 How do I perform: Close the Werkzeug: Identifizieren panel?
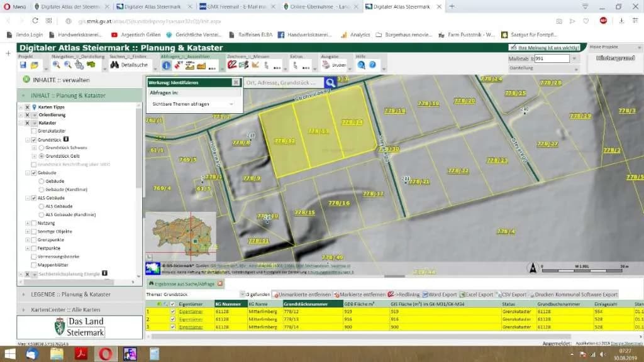click(236, 82)
